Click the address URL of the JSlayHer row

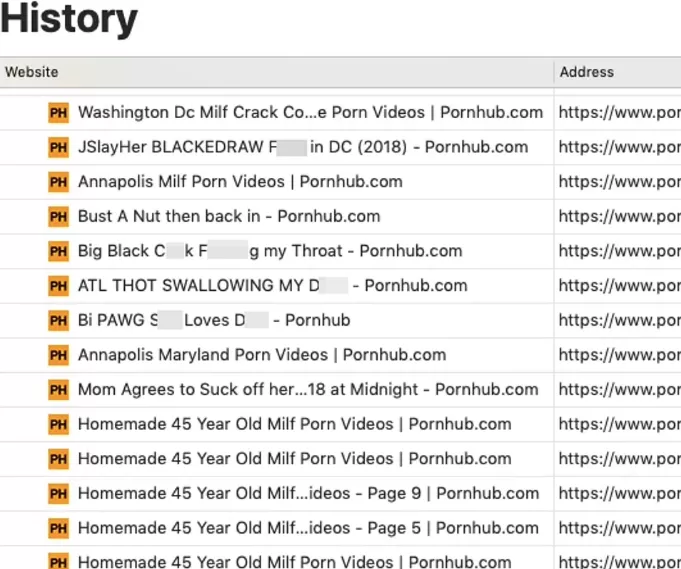pyautogui.click(x=620, y=148)
